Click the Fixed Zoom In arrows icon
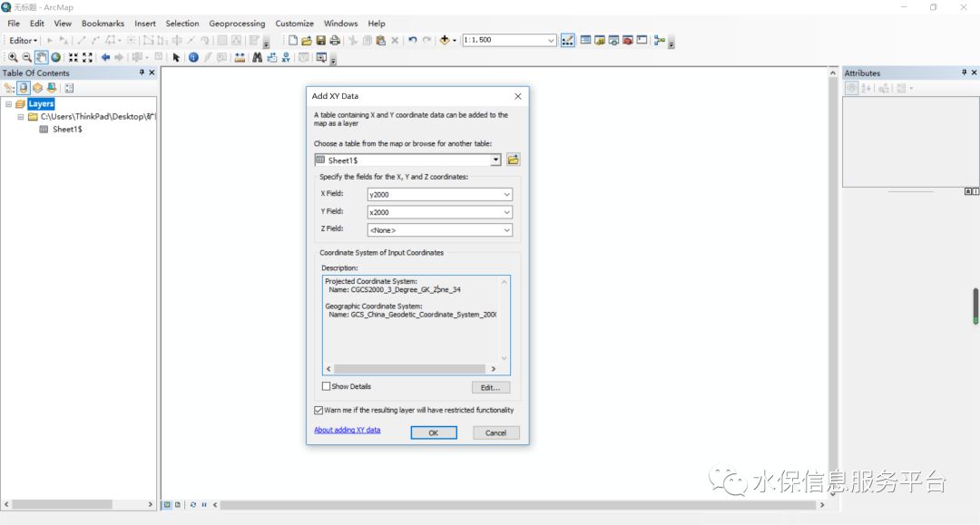This screenshot has width=980, height=525. click(x=73, y=57)
